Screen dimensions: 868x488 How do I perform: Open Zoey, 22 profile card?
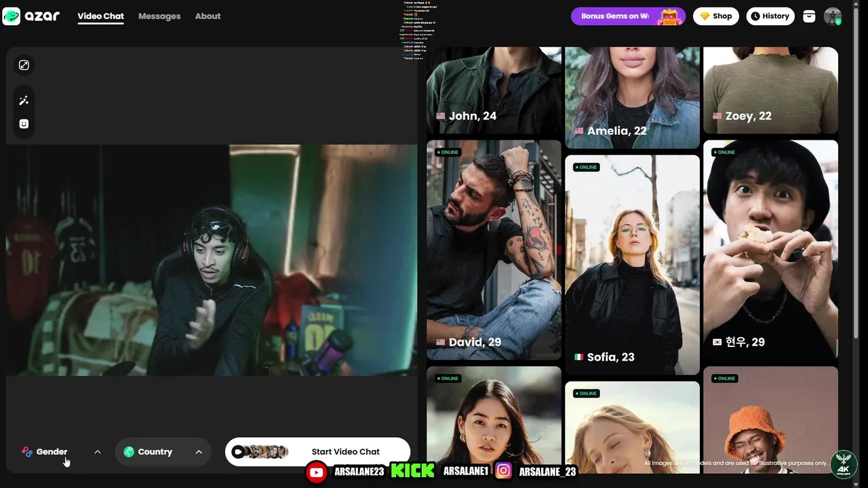770,90
